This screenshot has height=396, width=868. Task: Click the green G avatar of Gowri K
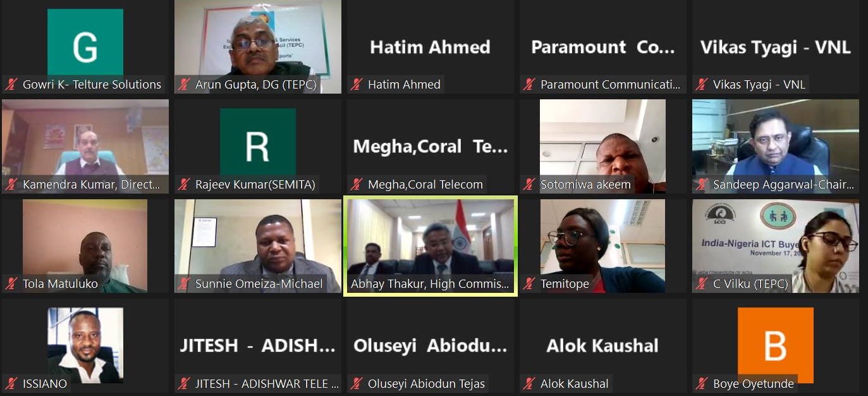tap(85, 47)
